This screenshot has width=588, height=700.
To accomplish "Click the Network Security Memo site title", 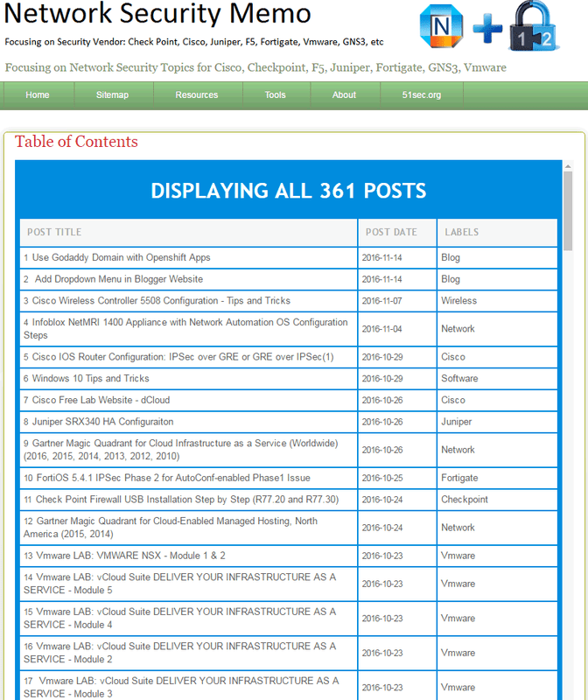I will pos(157,13).
